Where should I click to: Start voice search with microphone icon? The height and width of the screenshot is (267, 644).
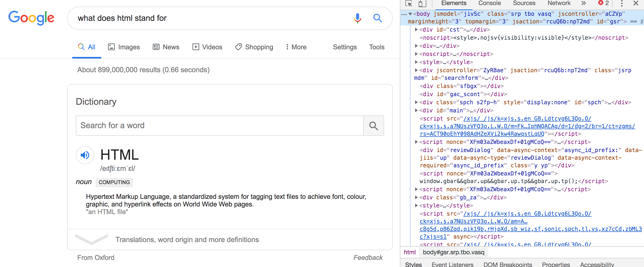click(357, 18)
